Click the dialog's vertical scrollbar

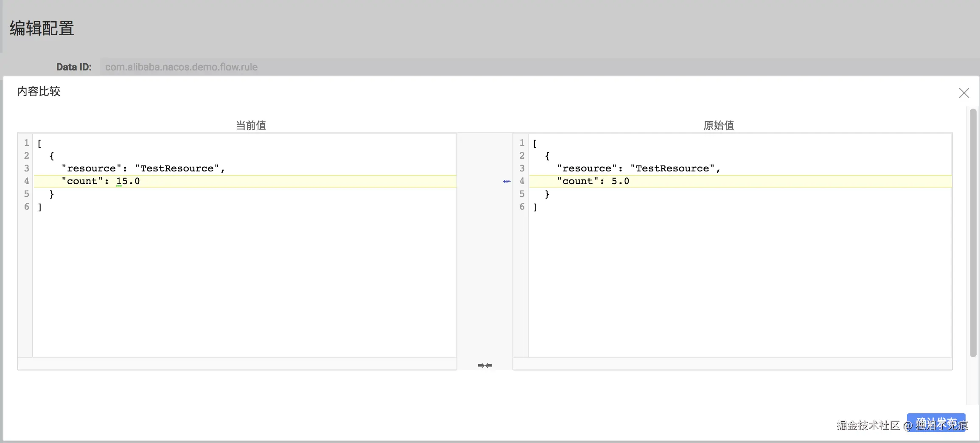[x=973, y=233]
